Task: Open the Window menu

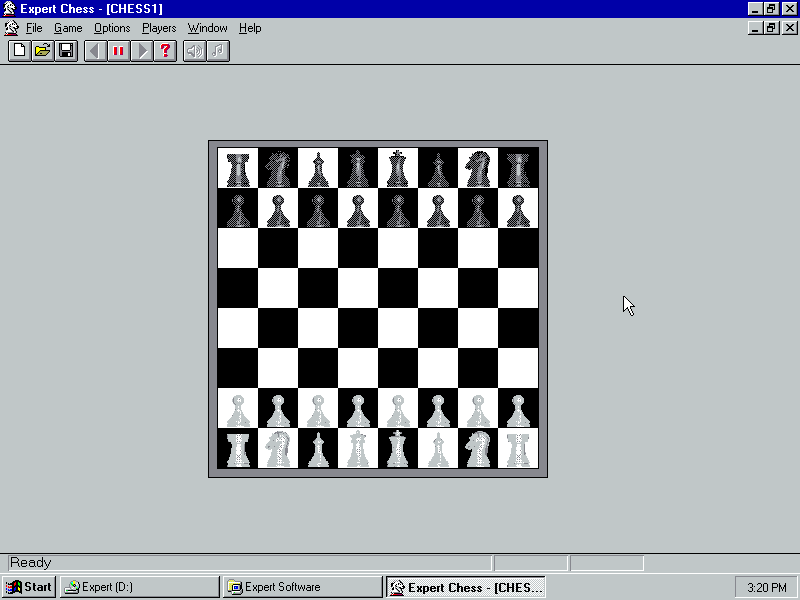Action: point(207,28)
